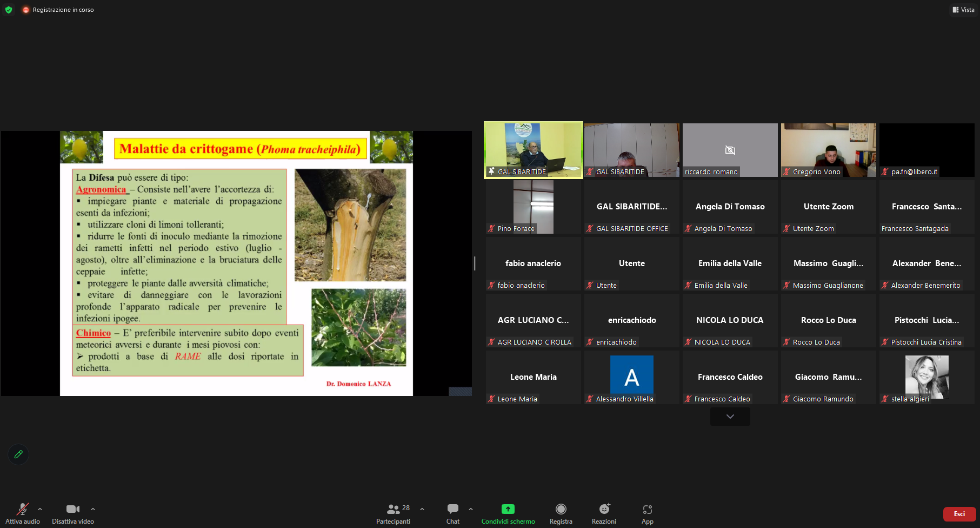Select pinned GAL SIBARITIDE speaker video
This screenshot has width=980, height=528.
pos(534,150)
